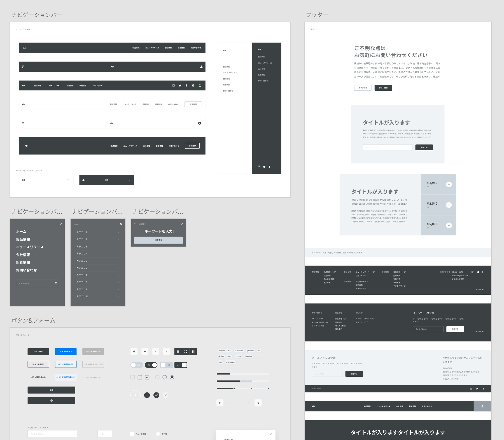The image size is (504, 440).
Task: Expand カテゴリ5 row chevron
Action: point(118,261)
